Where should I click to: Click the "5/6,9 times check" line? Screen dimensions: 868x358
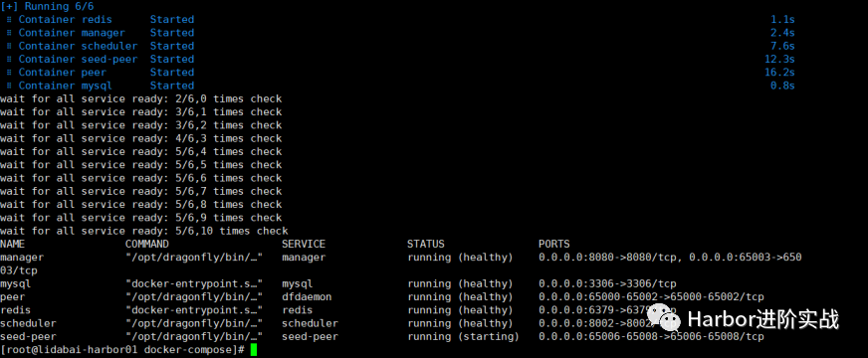pos(141,218)
